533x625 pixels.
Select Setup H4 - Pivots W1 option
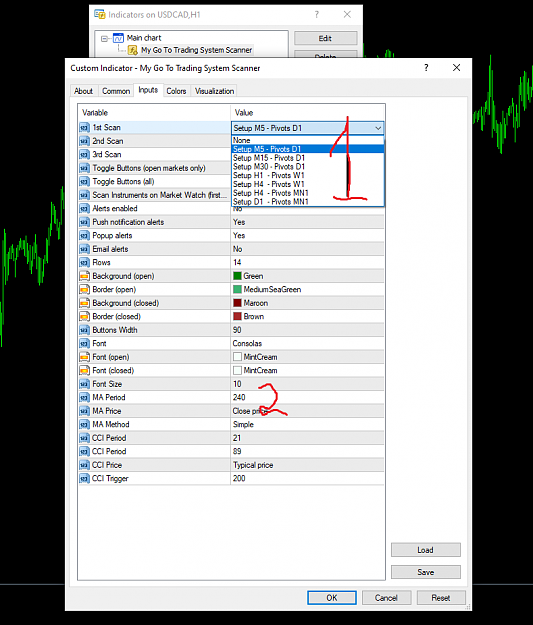[x=308, y=184]
